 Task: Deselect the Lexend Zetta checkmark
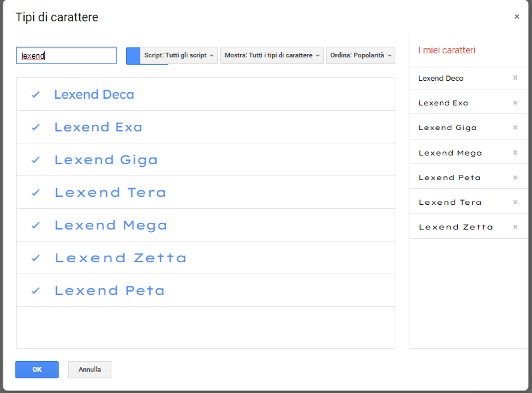point(36,258)
